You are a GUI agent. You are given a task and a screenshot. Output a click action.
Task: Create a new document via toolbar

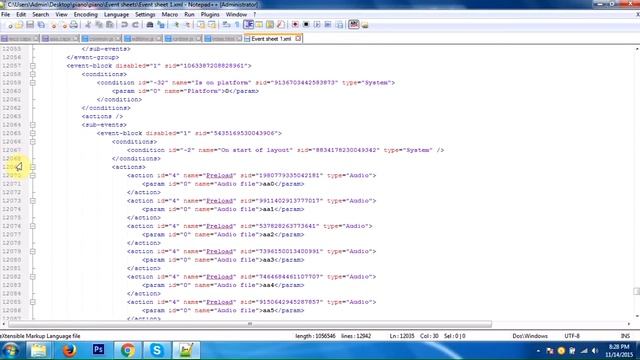coord(10,25)
